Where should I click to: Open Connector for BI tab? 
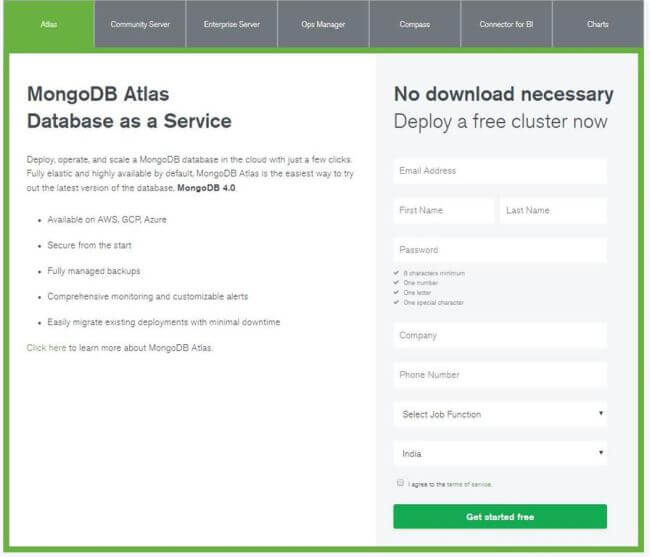[506, 24]
